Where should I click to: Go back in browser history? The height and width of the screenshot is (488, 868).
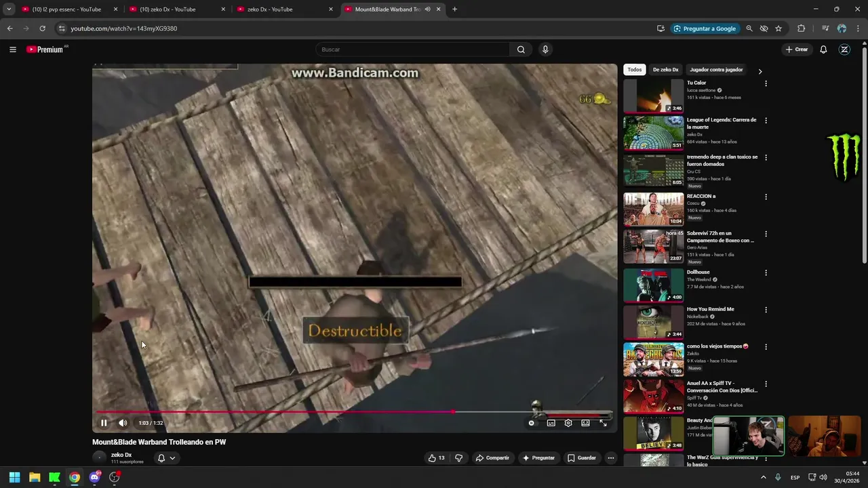coord(9,28)
